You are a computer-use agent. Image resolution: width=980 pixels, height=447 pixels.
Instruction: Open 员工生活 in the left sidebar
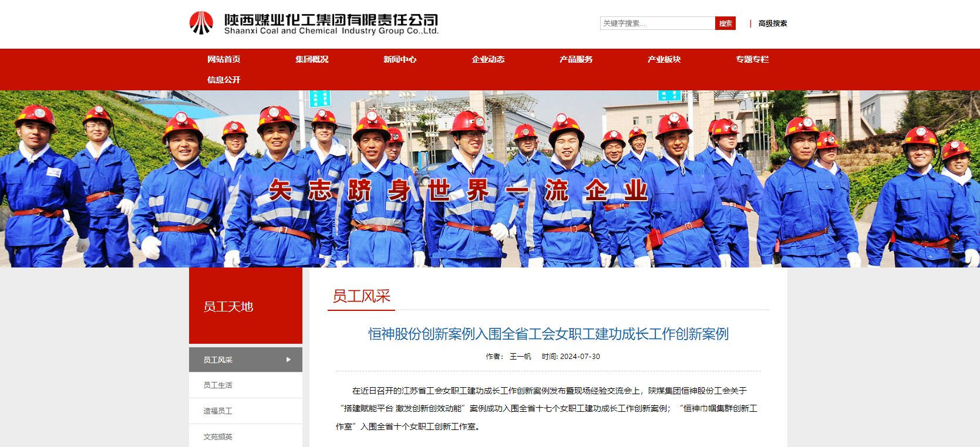point(218,385)
